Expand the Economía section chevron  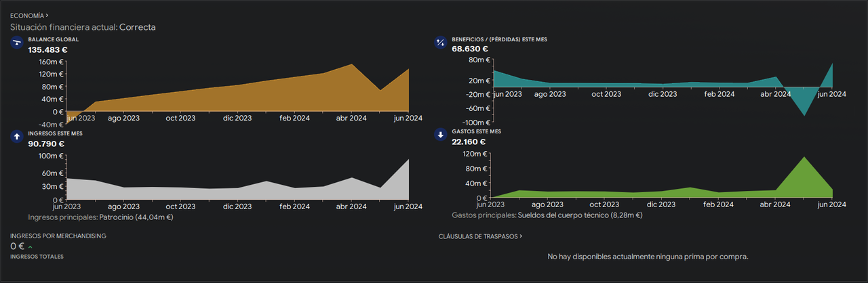click(47, 15)
